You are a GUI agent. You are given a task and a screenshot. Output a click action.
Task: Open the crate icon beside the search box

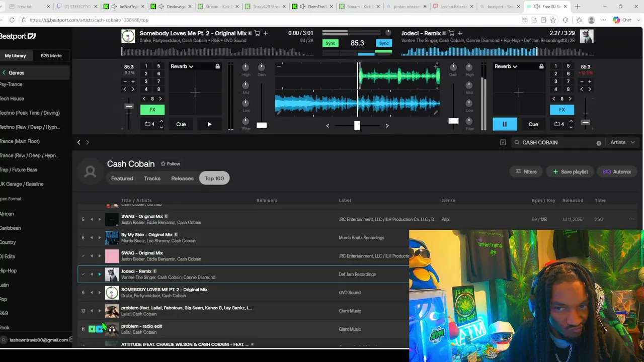[503, 142]
